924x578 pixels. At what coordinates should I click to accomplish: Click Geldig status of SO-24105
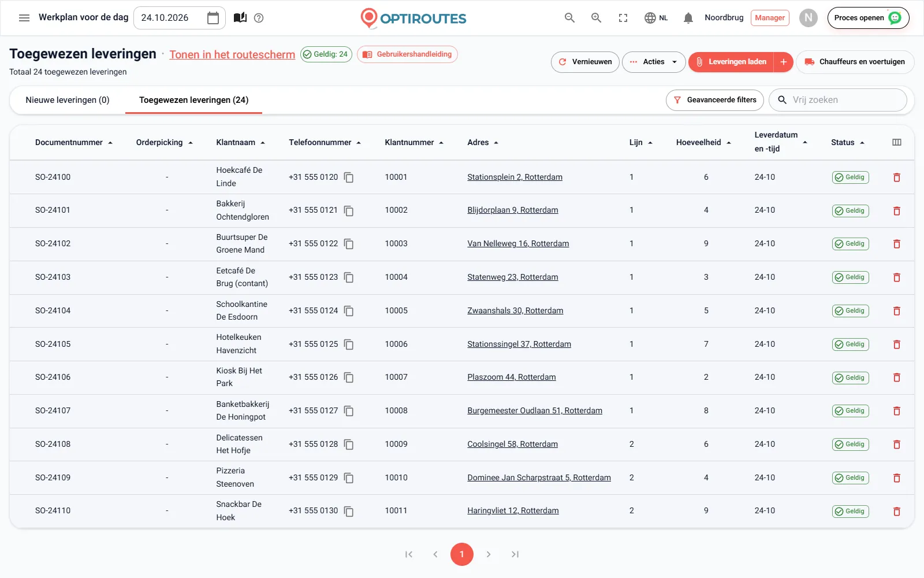pyautogui.click(x=850, y=344)
